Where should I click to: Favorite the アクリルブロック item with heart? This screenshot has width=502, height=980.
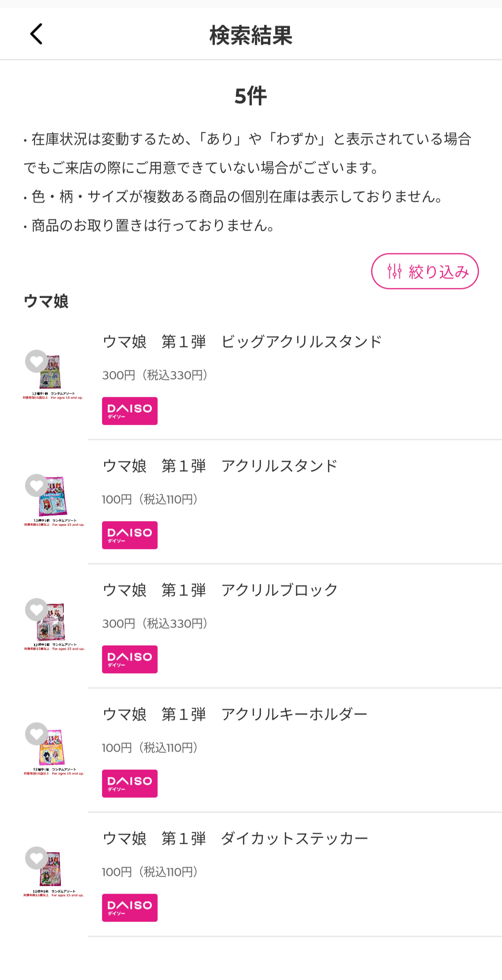[37, 609]
